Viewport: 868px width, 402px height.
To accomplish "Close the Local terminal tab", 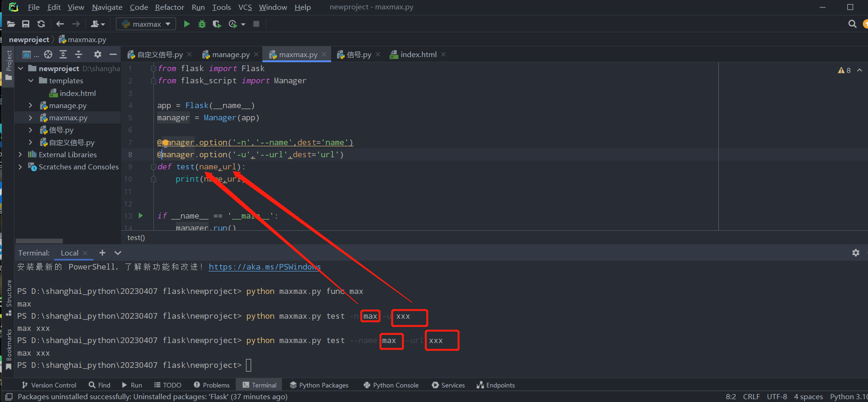I will (x=85, y=253).
